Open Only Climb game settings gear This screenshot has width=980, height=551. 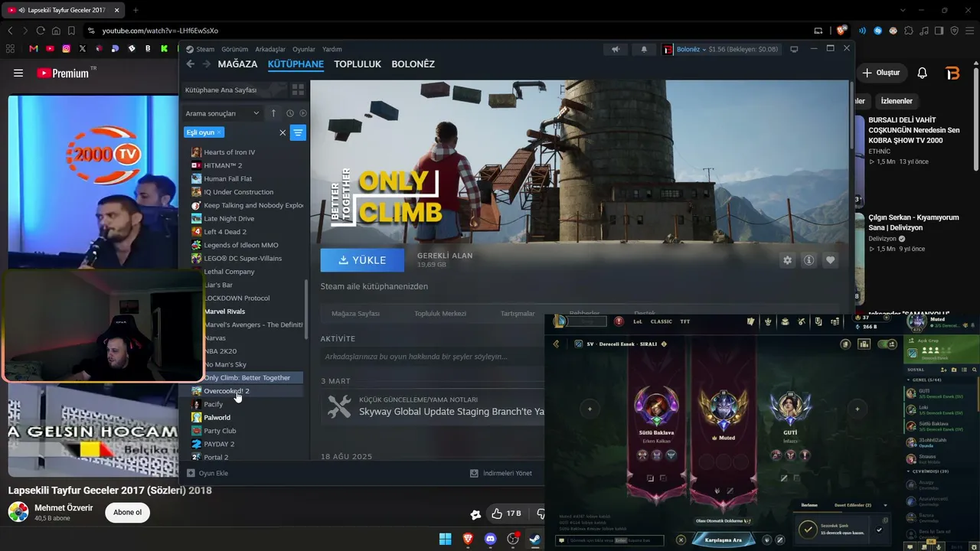coord(787,260)
